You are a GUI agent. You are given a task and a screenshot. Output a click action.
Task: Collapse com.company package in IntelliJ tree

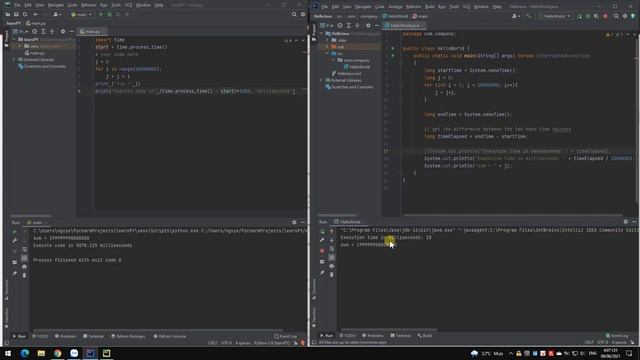333,60
